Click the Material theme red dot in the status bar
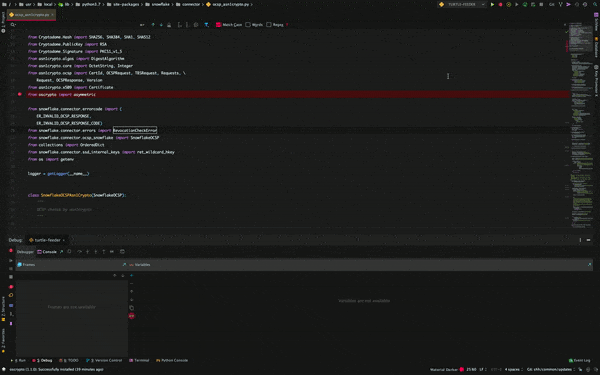 click(x=461, y=369)
